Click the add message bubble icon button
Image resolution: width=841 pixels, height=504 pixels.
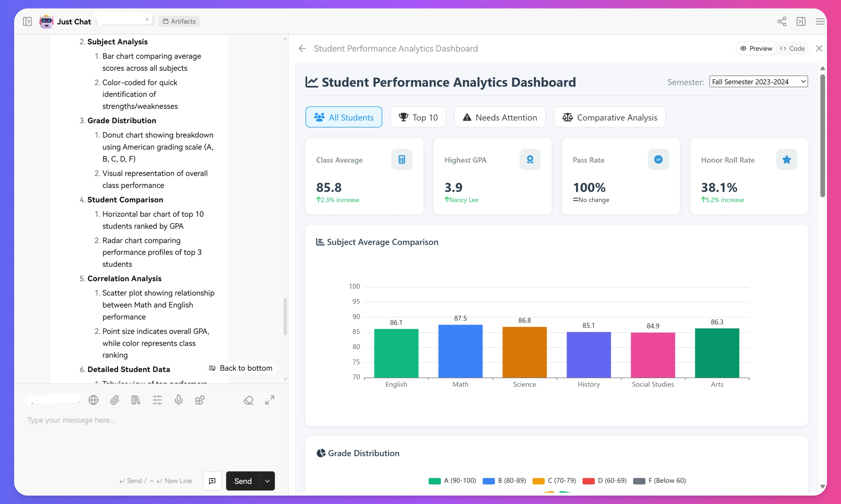coord(212,481)
